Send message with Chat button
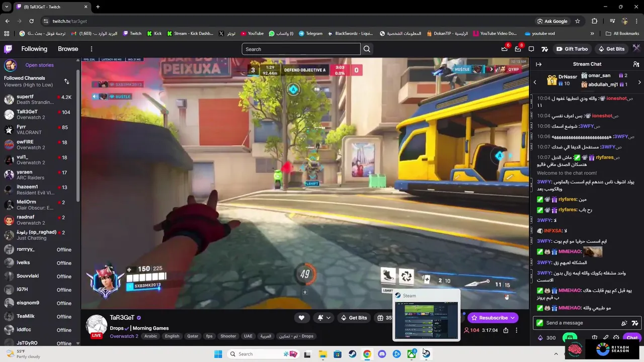This screenshot has width=644, height=362. tap(632, 338)
